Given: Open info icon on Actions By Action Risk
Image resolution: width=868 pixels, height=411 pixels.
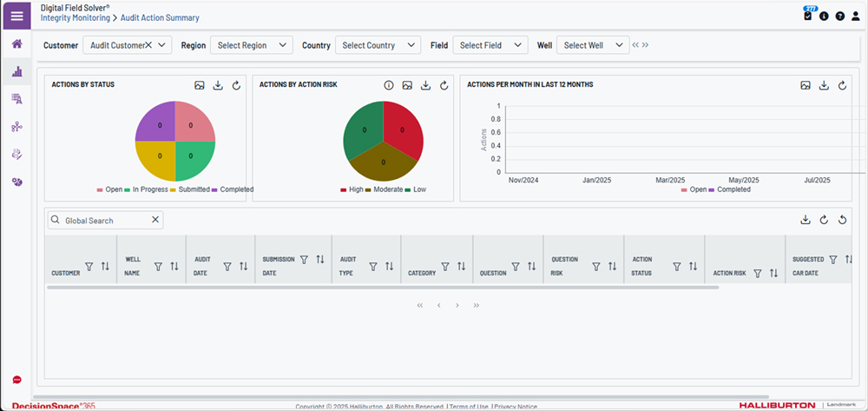Looking at the screenshot, I should [389, 85].
